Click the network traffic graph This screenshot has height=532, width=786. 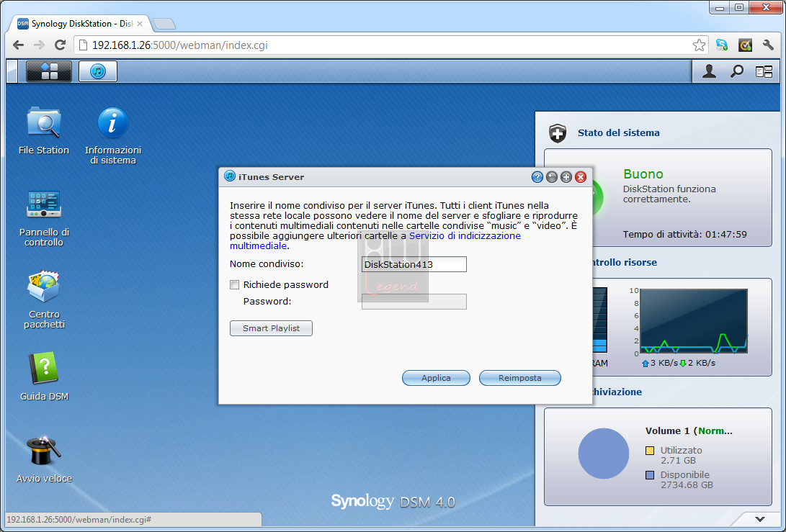pos(694,321)
